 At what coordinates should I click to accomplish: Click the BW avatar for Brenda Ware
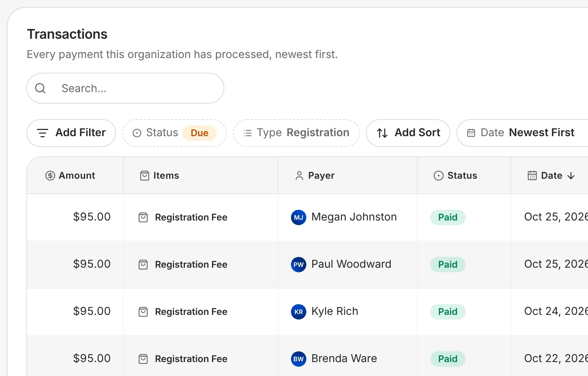point(299,359)
